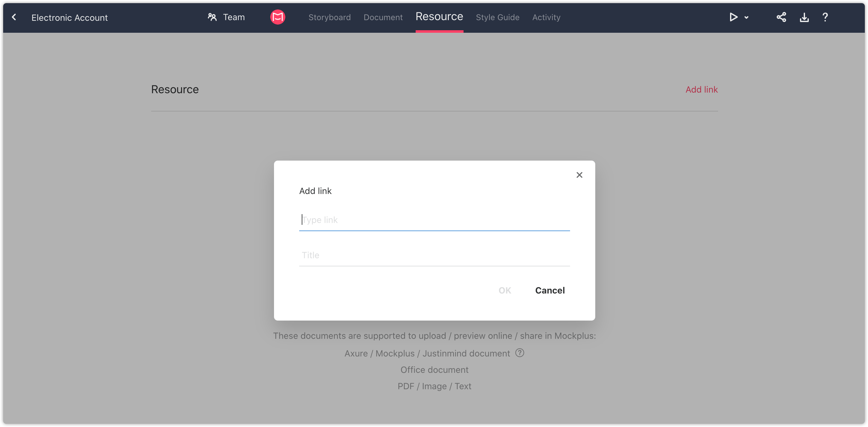Click the Add link red link

[x=701, y=89]
